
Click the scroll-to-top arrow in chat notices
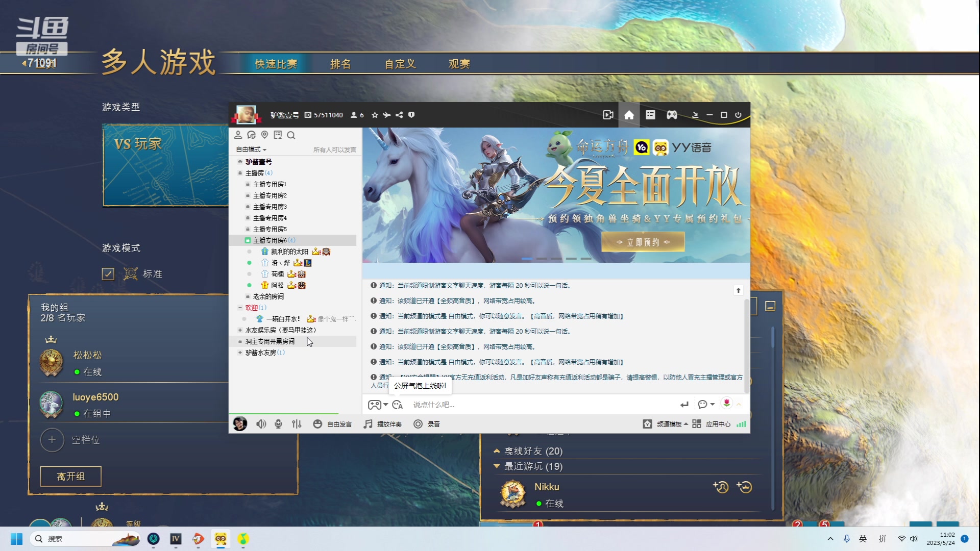[738, 290]
